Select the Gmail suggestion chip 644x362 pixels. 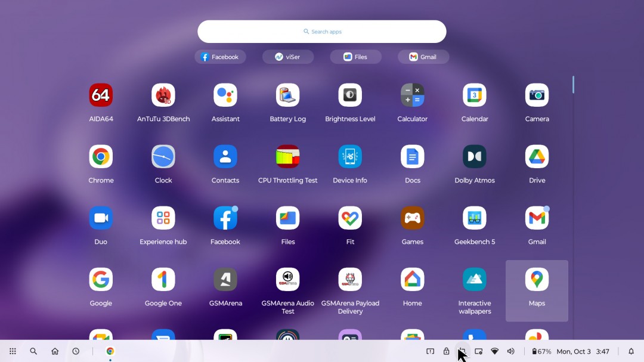pos(423,57)
